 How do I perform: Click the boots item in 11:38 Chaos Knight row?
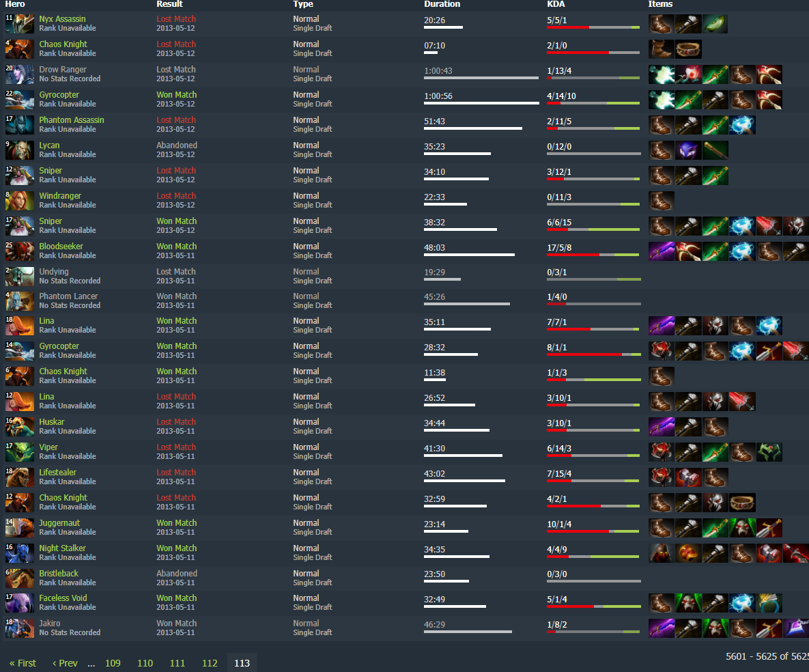pyautogui.click(x=662, y=376)
